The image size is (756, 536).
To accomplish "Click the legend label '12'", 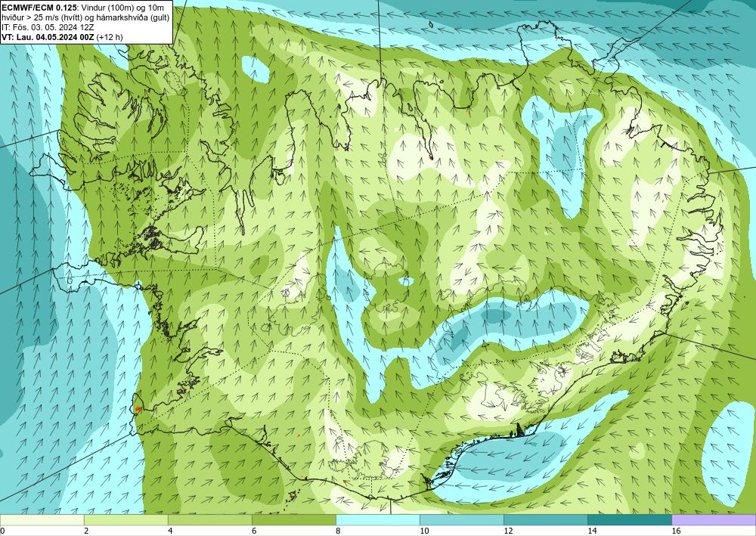I will 508,531.
